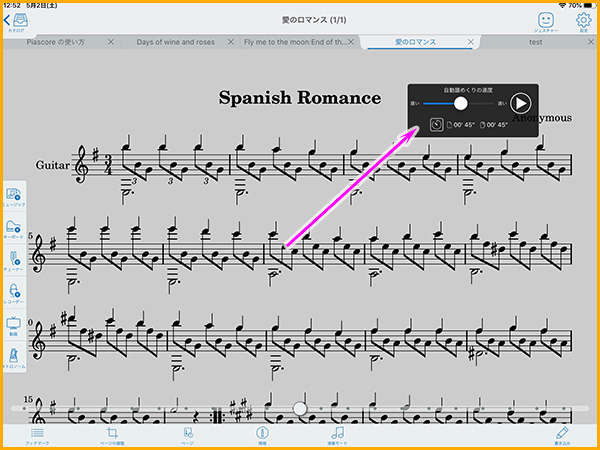Open the Page (ページ) icon in bottom bar
This screenshot has height=450, width=600.
click(188, 436)
